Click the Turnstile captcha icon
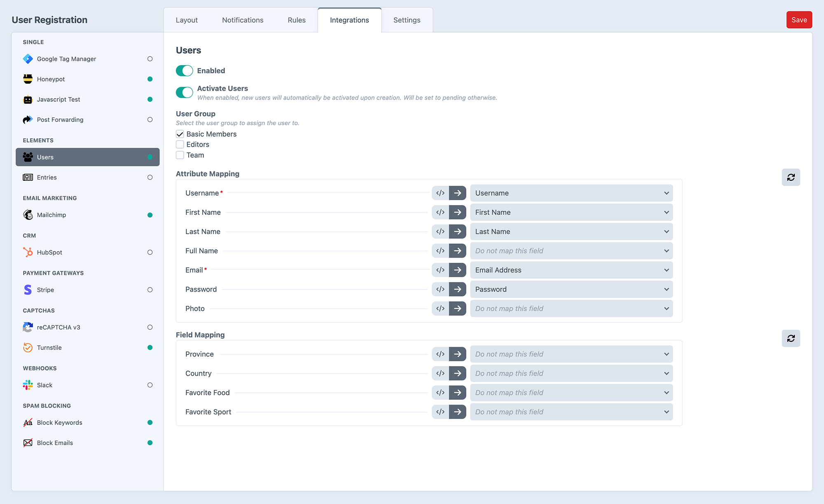The image size is (824, 504). 27,347
